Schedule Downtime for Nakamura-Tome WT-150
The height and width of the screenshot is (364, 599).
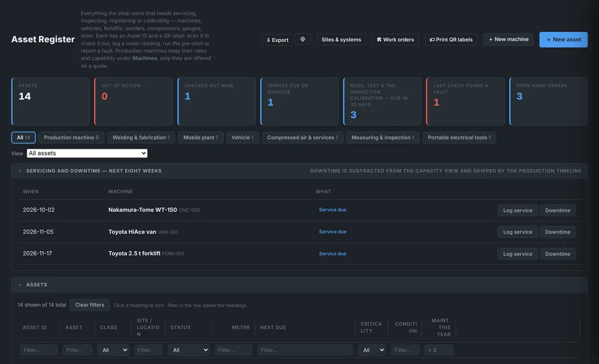pyautogui.click(x=558, y=211)
